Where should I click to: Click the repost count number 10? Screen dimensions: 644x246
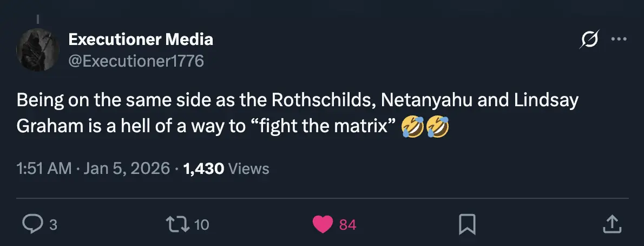click(x=201, y=224)
